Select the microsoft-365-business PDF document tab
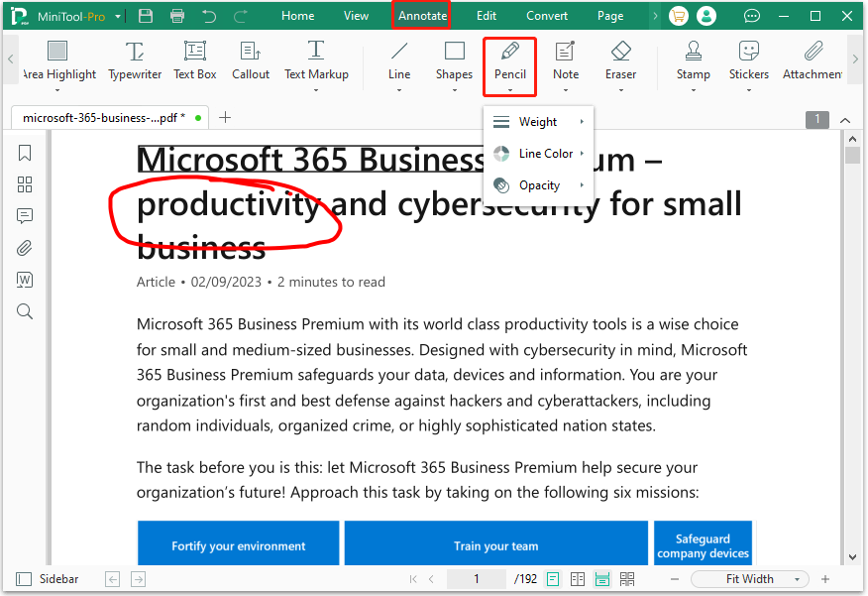This screenshot has width=868, height=596. [x=110, y=118]
